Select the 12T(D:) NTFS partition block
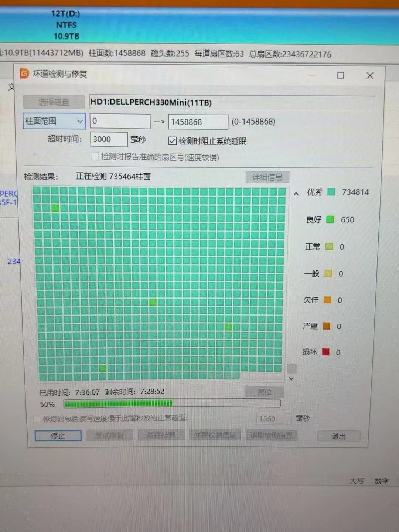399x532 pixels. [x=66, y=25]
